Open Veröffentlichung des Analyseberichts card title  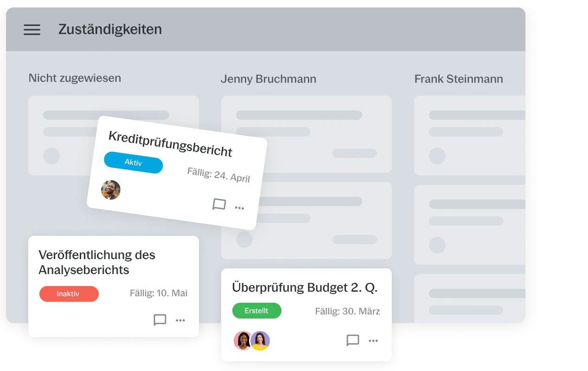96,262
